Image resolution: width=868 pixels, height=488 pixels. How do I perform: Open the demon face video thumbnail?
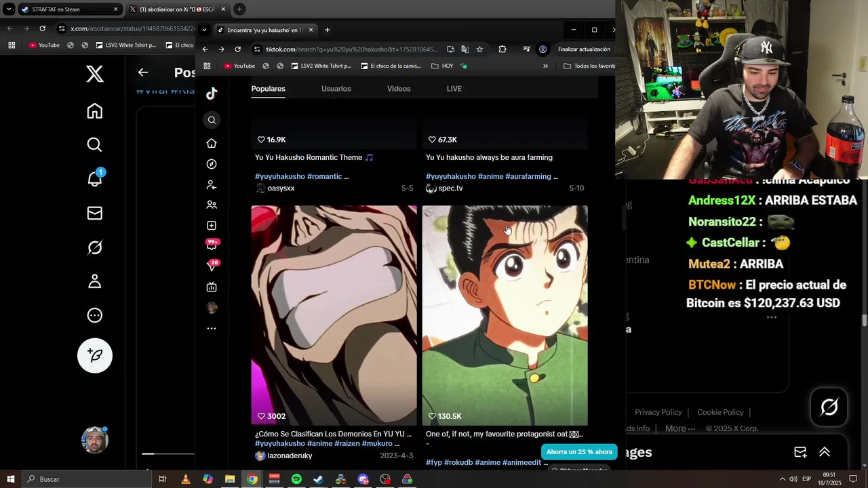tap(334, 315)
